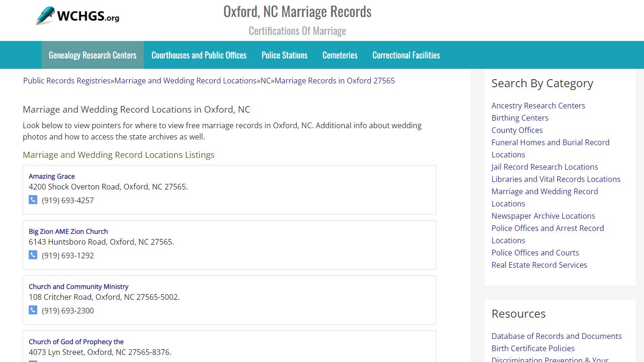The height and width of the screenshot is (362, 644).
Task: Open Newspaper Archive Locations category
Action: pos(544,216)
